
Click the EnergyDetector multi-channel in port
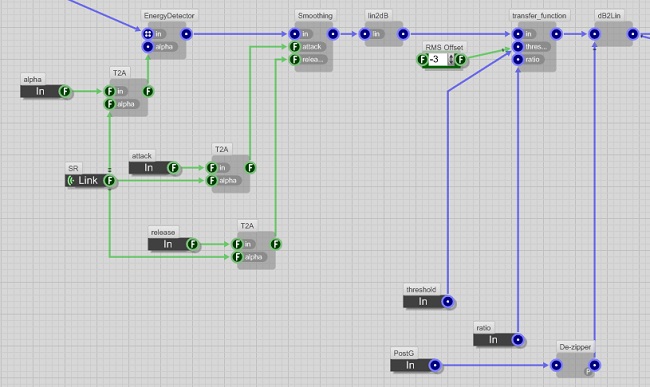[148, 34]
